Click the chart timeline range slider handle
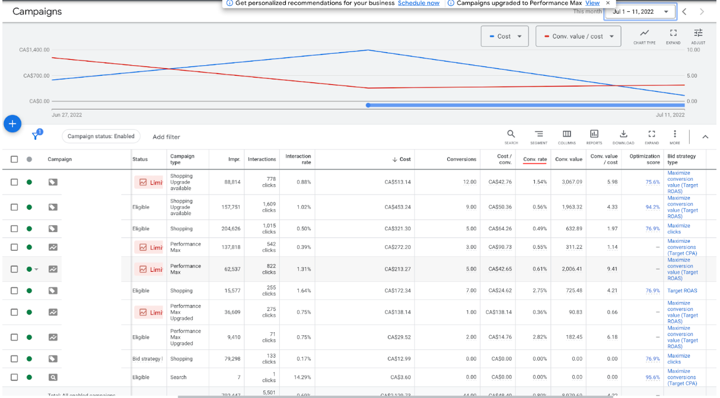This screenshot has width=720, height=398. (368, 105)
